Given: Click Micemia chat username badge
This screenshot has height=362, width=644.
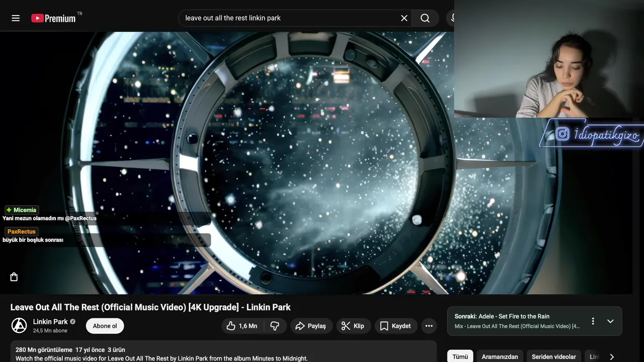Looking at the screenshot, I should click(x=22, y=210).
